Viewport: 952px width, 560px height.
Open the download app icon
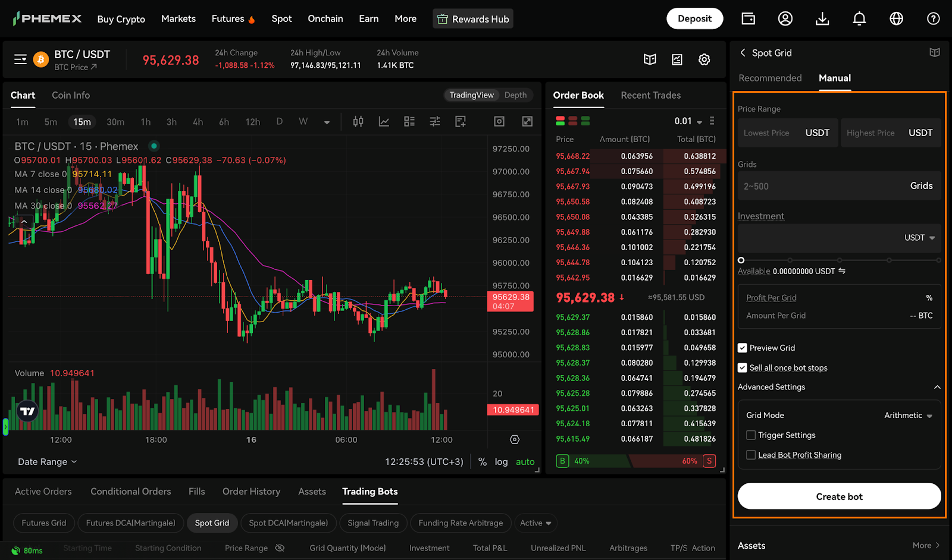pos(822,19)
